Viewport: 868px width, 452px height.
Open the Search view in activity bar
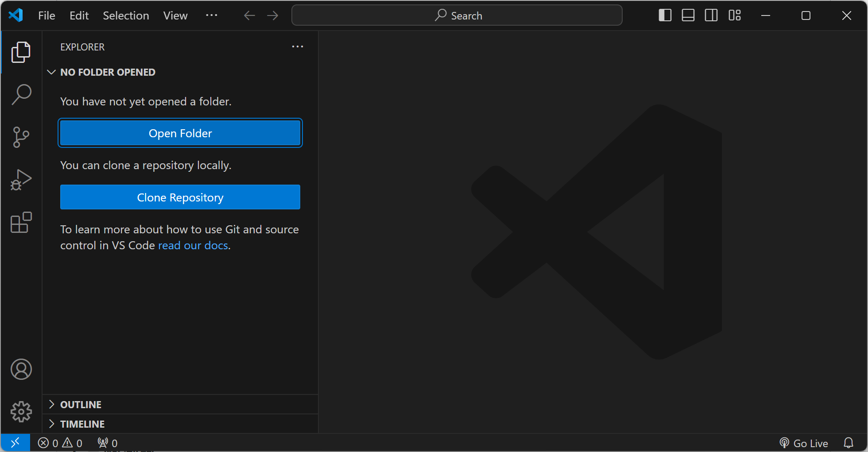point(21,95)
